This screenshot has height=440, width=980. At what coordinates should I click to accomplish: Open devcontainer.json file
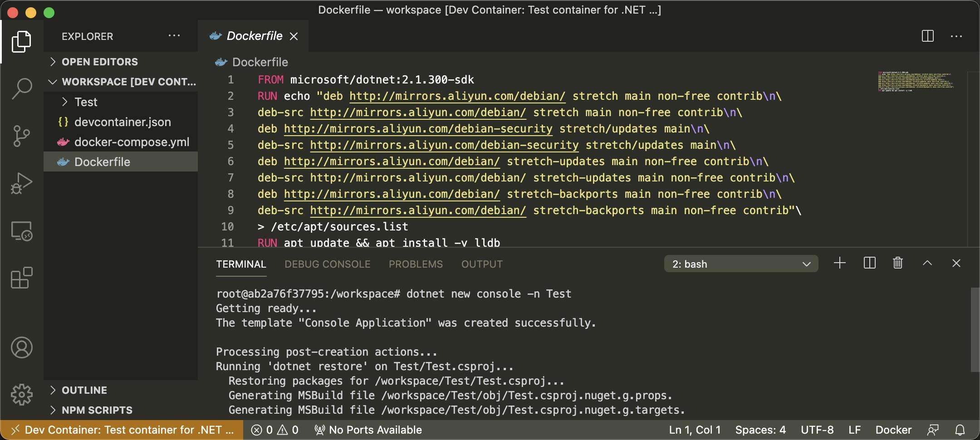click(121, 122)
